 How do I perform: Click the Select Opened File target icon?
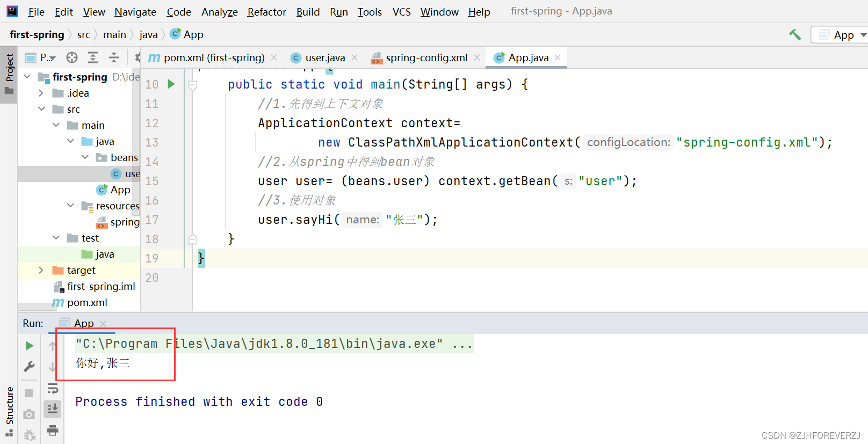pyautogui.click(x=72, y=57)
